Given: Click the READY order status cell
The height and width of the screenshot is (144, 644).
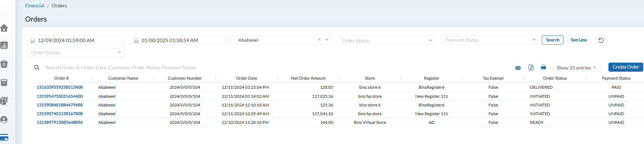Looking at the screenshot, I should coord(537,122).
